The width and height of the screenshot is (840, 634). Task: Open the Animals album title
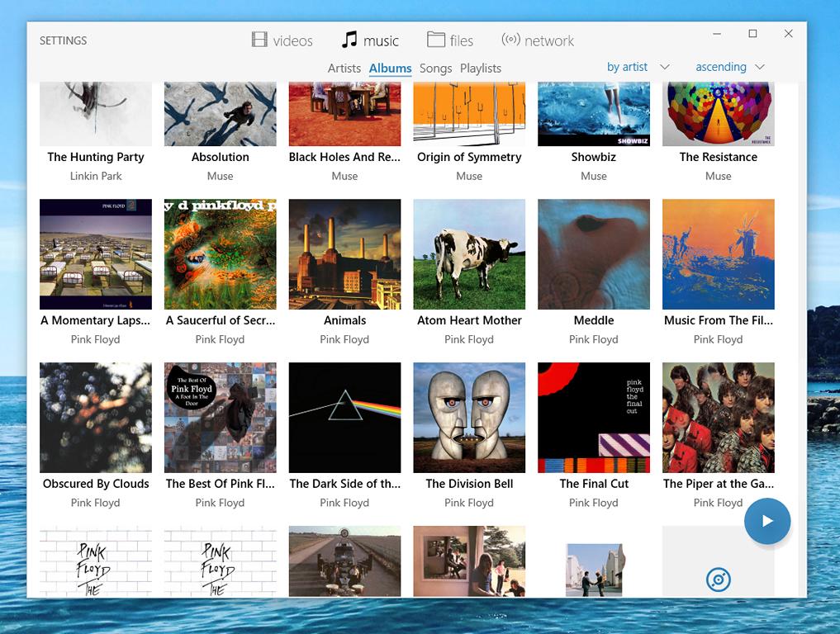pyautogui.click(x=344, y=320)
